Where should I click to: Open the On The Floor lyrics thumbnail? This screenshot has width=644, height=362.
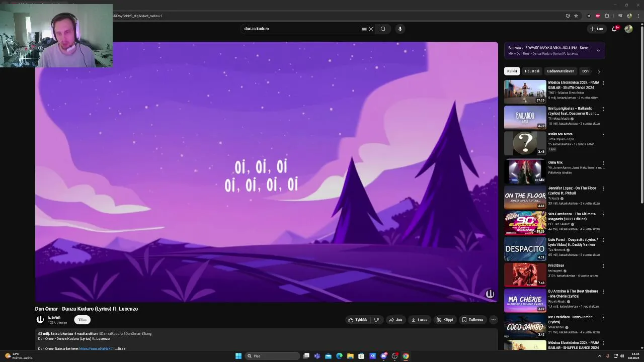point(525,197)
